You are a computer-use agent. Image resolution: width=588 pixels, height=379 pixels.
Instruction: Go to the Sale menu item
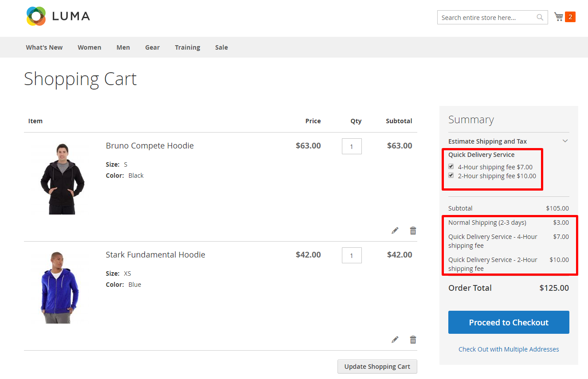tap(221, 47)
